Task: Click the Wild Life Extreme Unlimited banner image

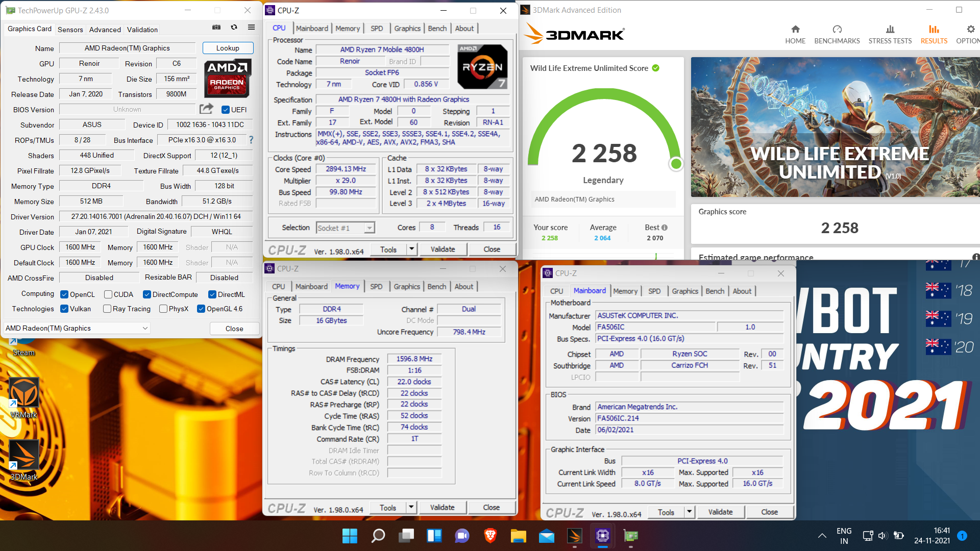Action: tap(836, 127)
